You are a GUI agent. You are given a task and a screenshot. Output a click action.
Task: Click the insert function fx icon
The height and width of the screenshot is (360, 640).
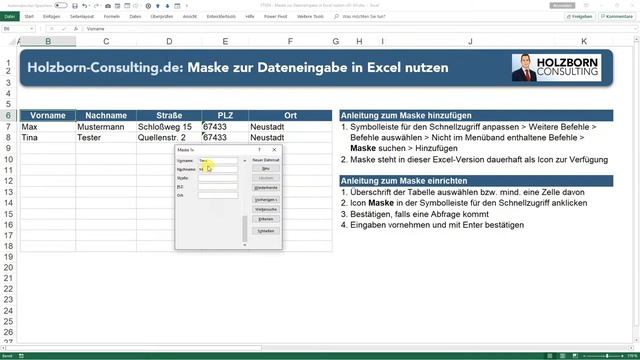[x=76, y=29]
